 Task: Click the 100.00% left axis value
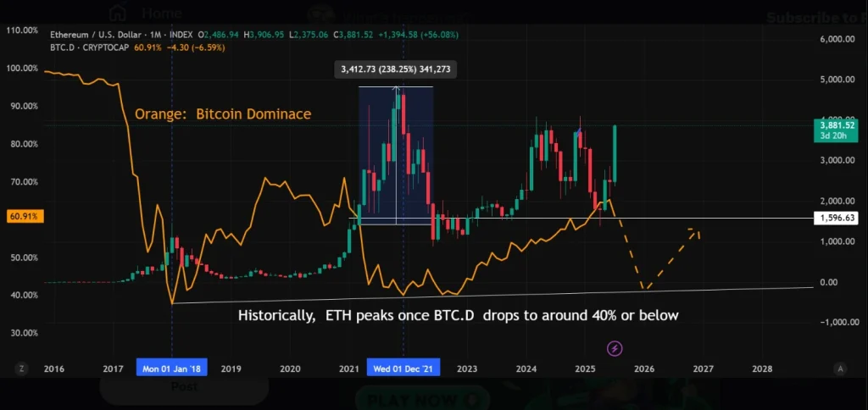[22, 68]
